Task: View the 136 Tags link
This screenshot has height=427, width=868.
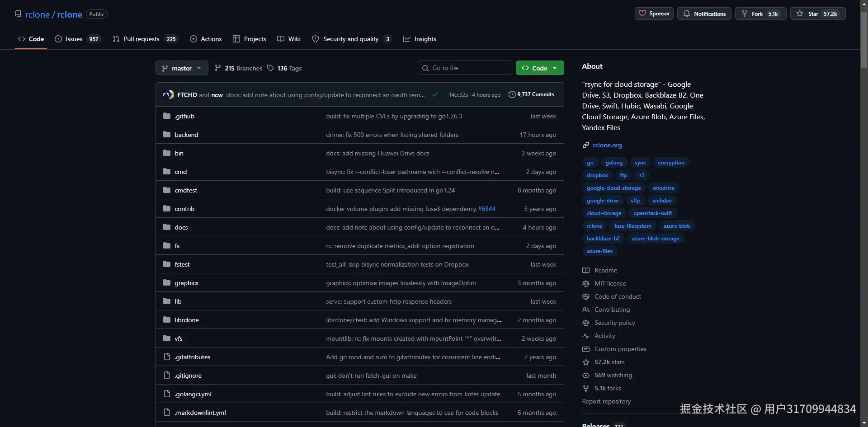Action: (284, 68)
